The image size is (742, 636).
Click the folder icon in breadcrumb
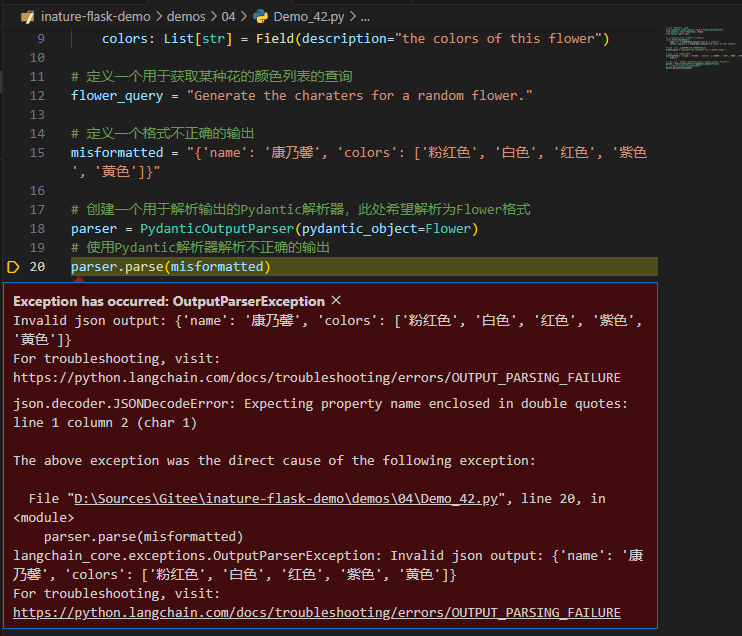click(27, 17)
